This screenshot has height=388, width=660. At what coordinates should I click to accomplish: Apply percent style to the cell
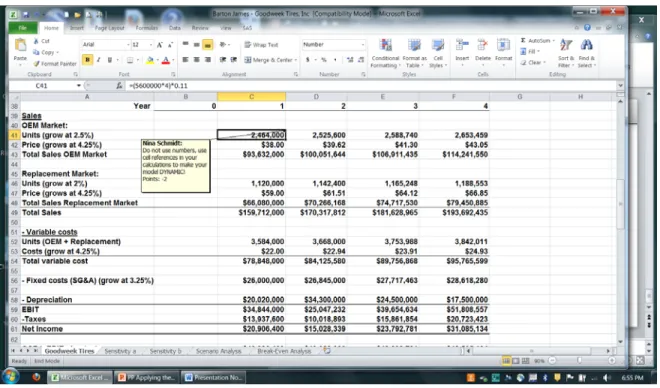(324, 60)
